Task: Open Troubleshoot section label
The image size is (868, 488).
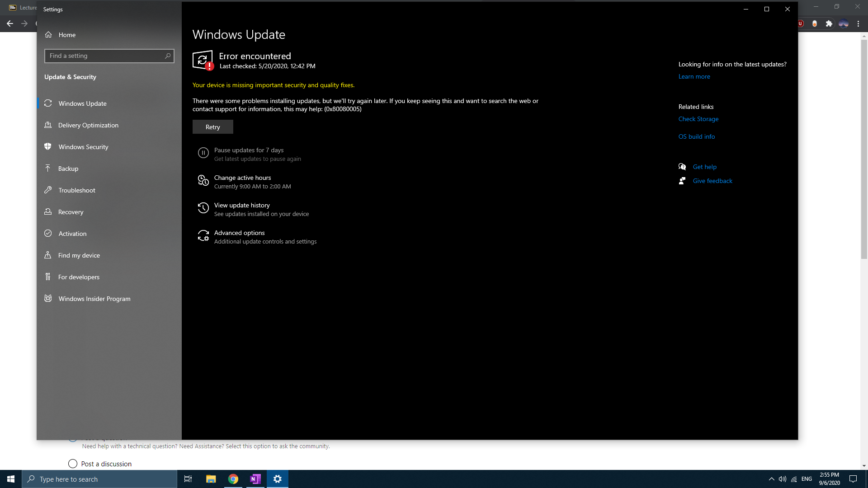Action: (x=77, y=190)
